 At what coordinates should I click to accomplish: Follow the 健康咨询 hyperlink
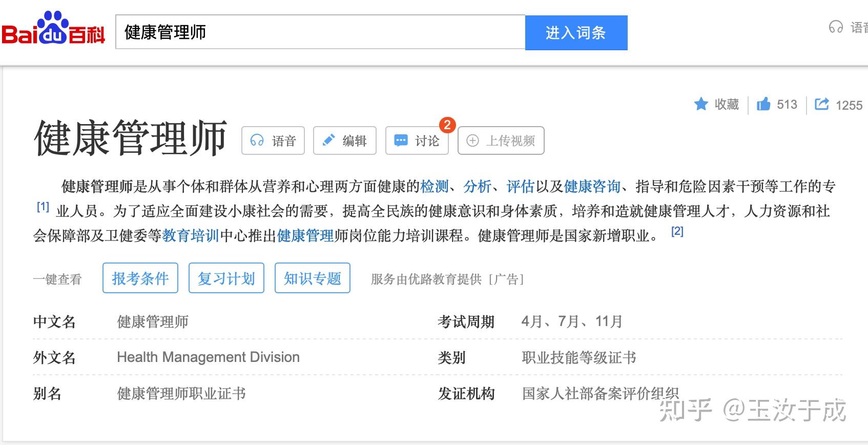click(x=592, y=186)
